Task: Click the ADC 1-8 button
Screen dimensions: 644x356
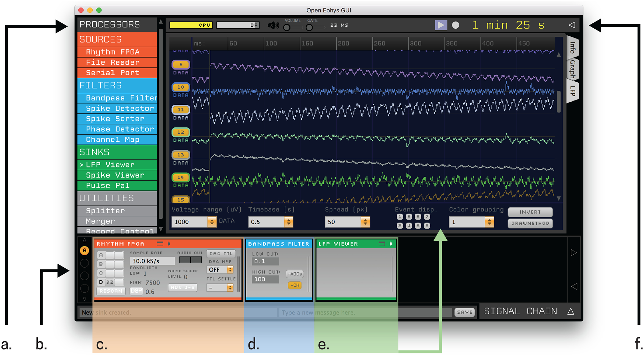Action: click(x=183, y=287)
